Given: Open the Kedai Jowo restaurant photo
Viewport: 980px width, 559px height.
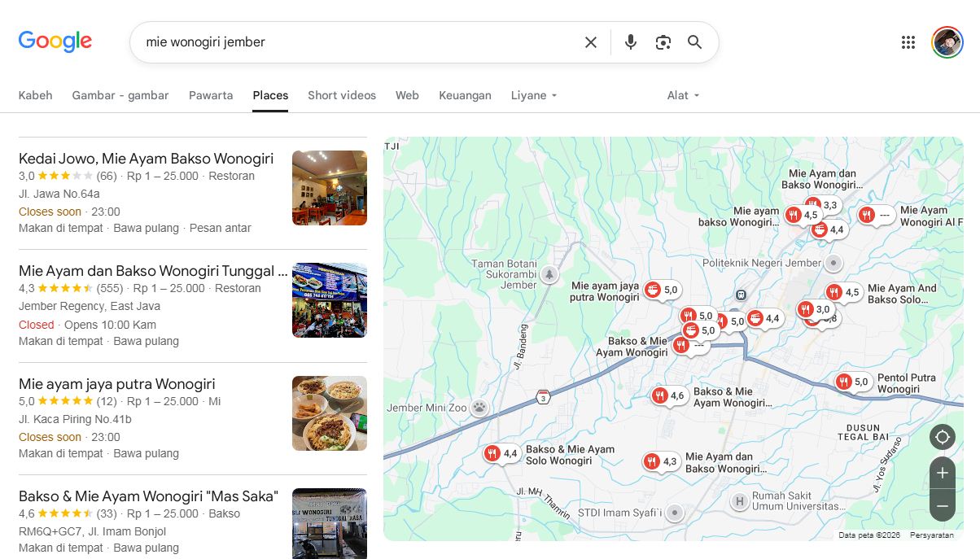Looking at the screenshot, I should (330, 188).
